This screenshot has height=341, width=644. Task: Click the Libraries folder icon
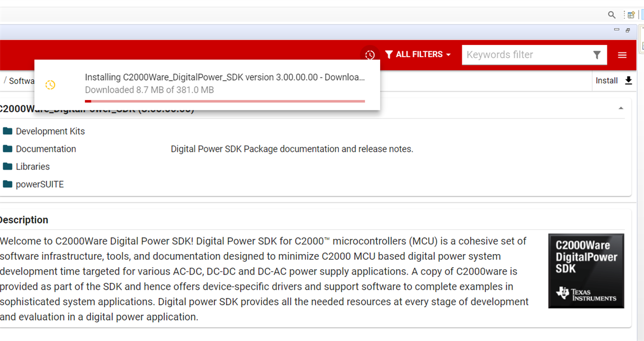point(7,166)
